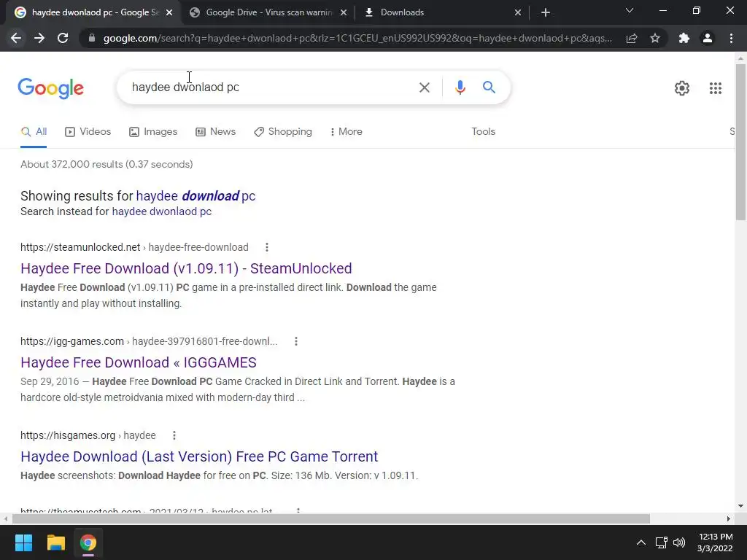Open tab search dropdown chevron

tap(630, 10)
